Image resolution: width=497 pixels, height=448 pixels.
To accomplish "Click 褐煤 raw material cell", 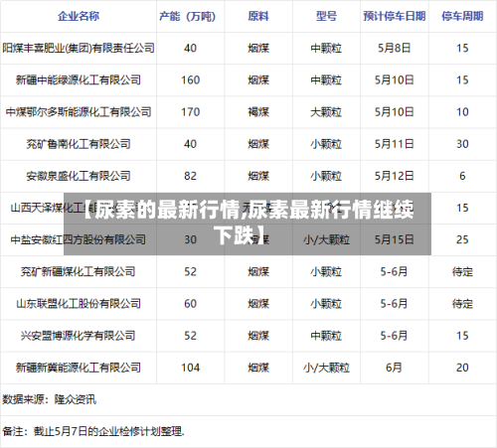I will click(258, 112).
